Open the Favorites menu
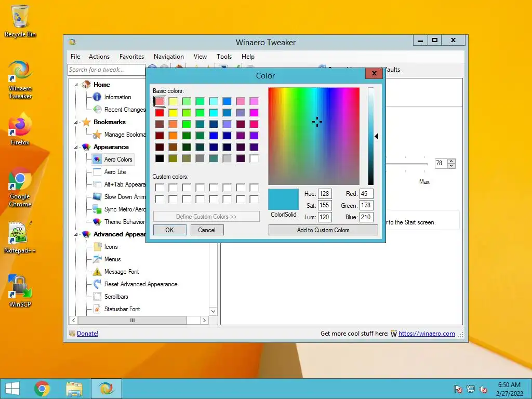 131,57
